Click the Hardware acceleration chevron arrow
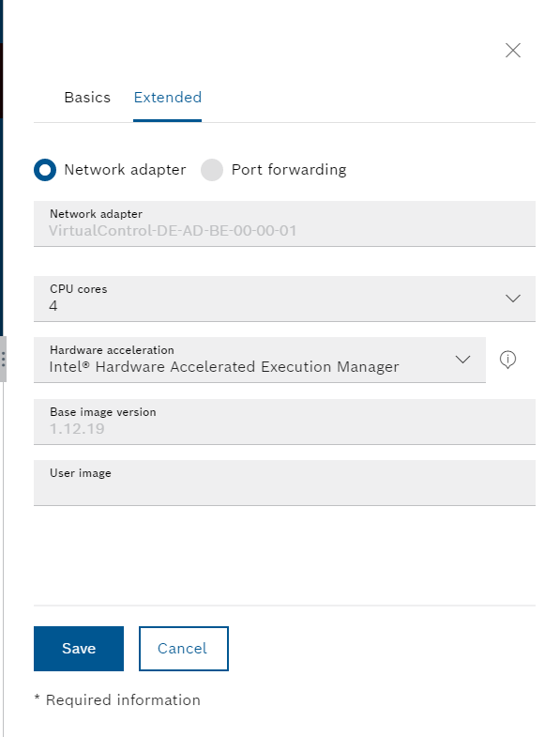The width and height of the screenshot is (560, 737). [x=462, y=360]
